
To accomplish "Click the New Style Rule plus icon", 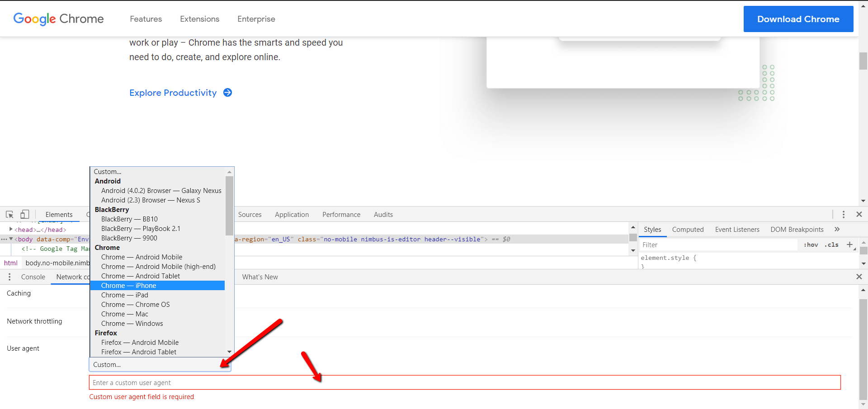I will (849, 244).
